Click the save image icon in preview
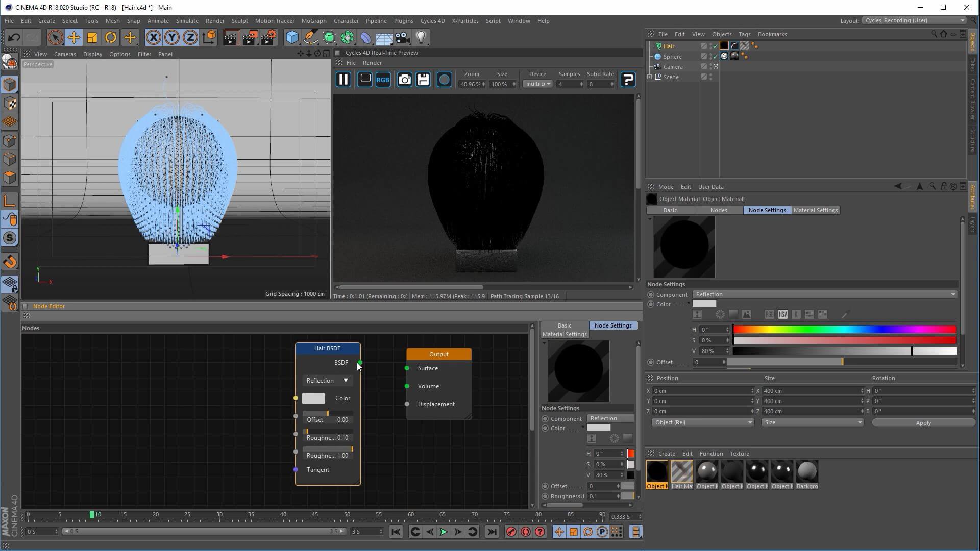 tap(423, 80)
